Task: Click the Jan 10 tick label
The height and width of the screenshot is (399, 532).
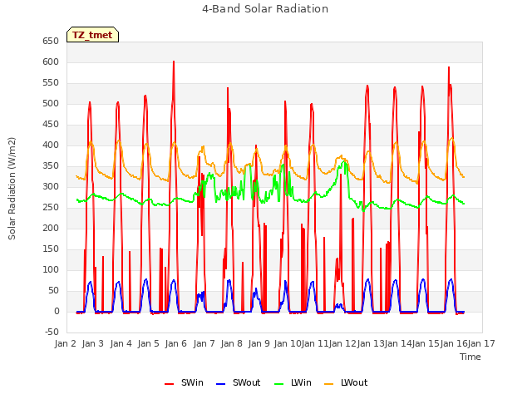Action: point(288,343)
